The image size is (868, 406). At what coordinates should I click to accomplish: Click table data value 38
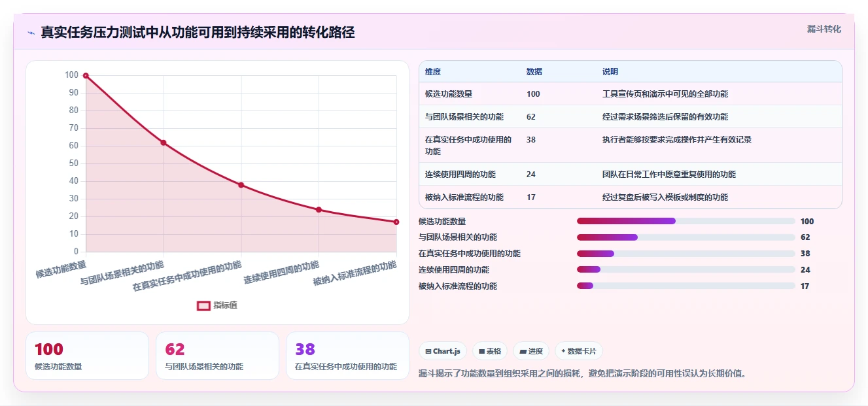click(531, 140)
